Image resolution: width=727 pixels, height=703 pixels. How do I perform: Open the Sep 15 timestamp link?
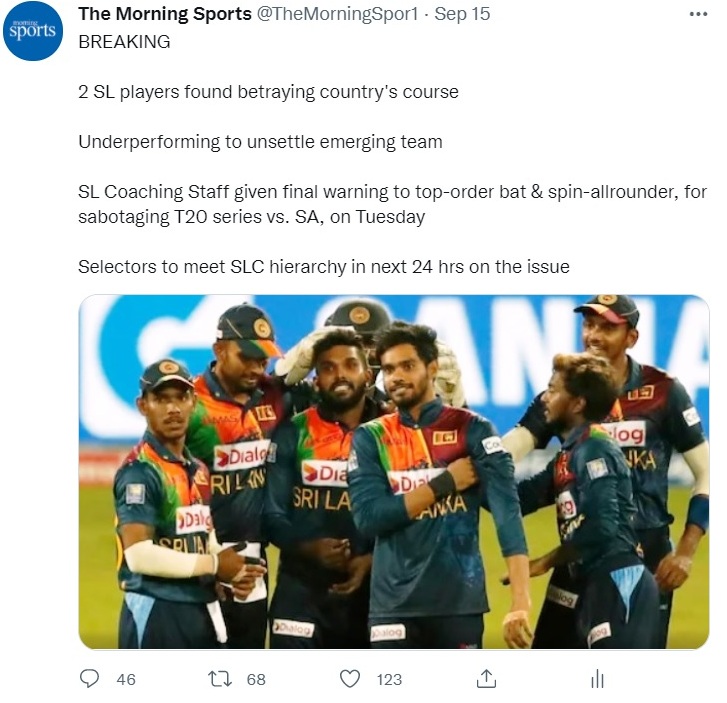coord(462,14)
